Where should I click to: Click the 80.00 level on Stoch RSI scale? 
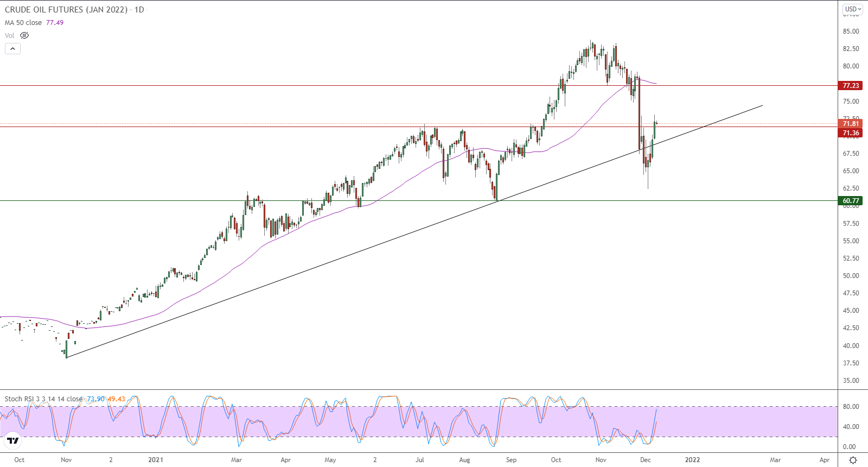click(851, 406)
